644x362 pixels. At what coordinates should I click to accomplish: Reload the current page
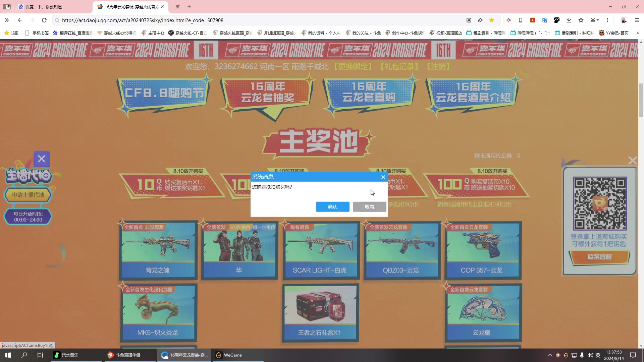pyautogui.click(x=44, y=20)
